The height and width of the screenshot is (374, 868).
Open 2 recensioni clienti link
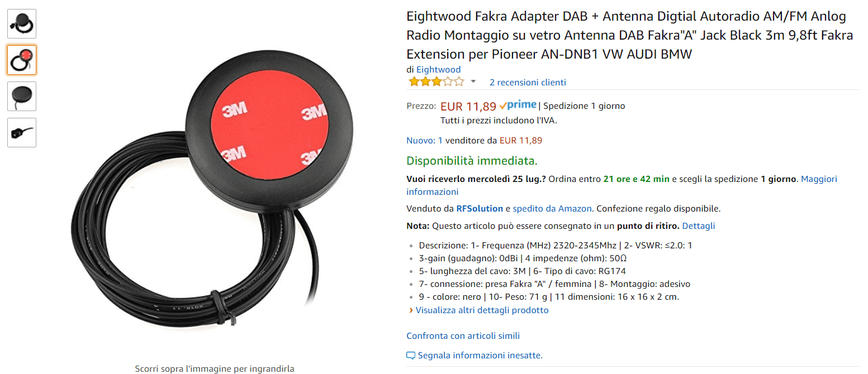[528, 83]
